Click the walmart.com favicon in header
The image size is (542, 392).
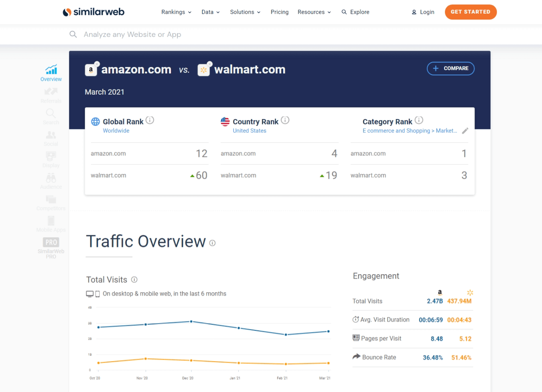point(204,70)
